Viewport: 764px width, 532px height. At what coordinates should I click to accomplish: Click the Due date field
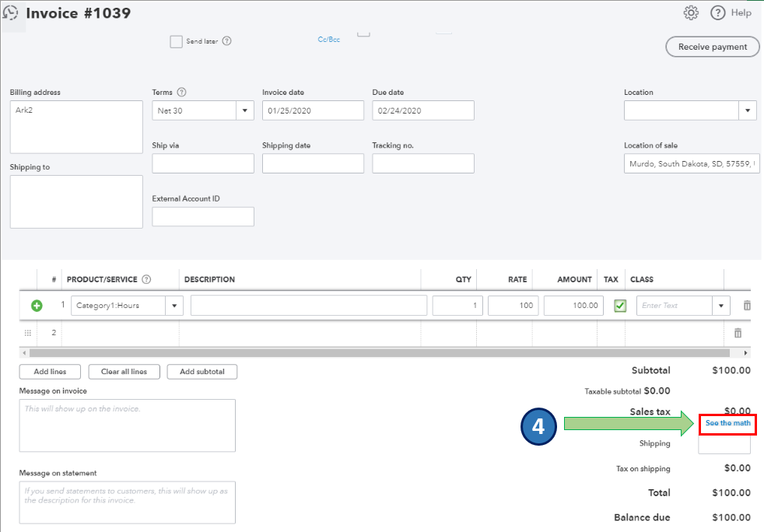point(423,110)
